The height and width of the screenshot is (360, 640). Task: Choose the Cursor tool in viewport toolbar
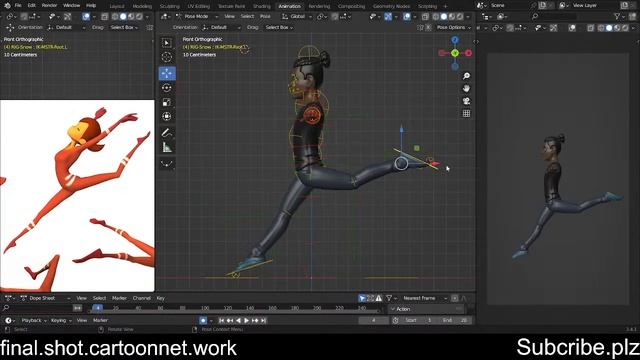tap(167, 57)
